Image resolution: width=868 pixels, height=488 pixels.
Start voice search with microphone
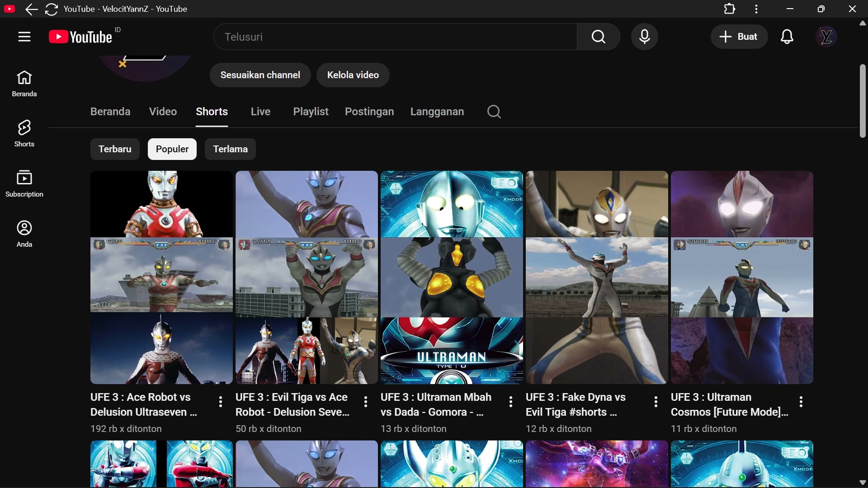[x=644, y=37]
